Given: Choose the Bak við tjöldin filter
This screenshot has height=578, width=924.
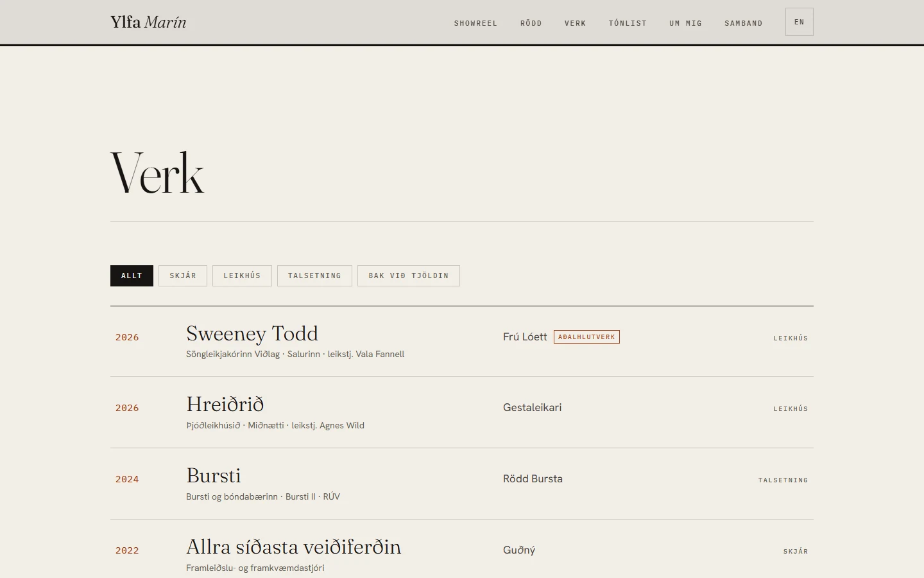Looking at the screenshot, I should click(x=409, y=276).
